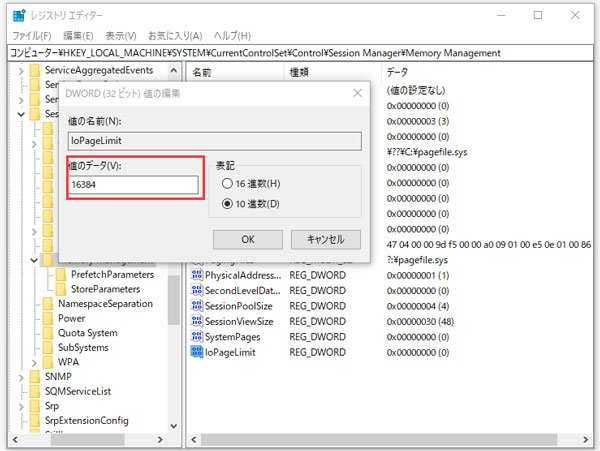The width and height of the screenshot is (600, 451).
Task: Open the 編集(E) menu
Action: click(78, 36)
